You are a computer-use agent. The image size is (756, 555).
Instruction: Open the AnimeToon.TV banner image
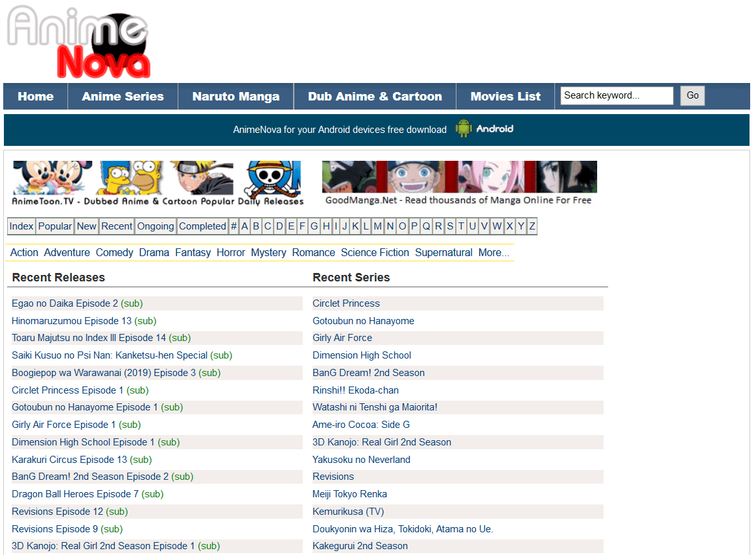pos(157,183)
